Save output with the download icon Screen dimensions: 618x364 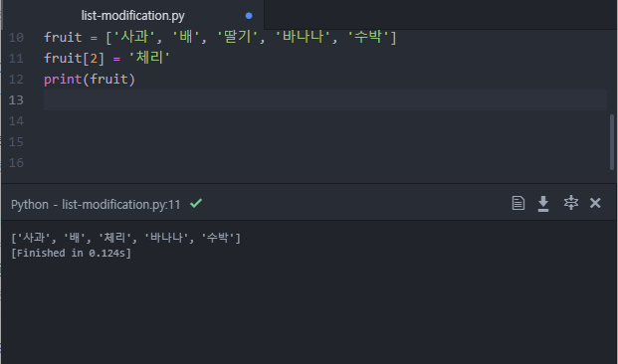tap(543, 203)
